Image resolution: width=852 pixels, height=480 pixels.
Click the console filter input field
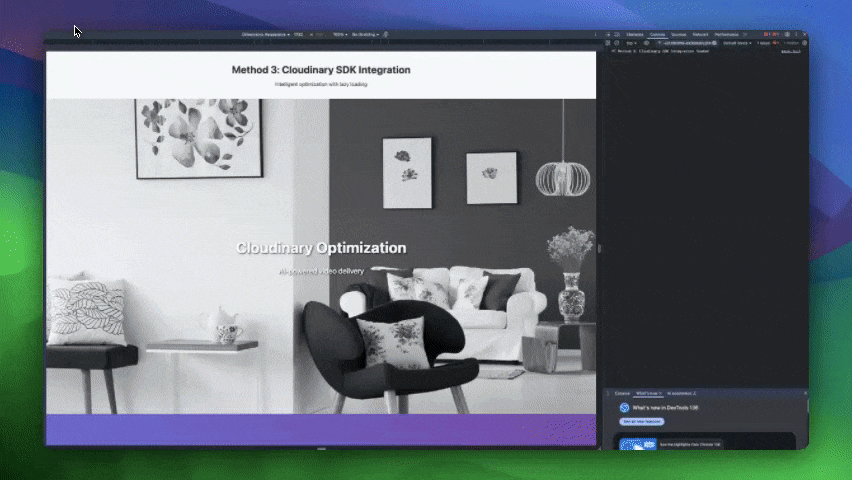tap(687, 43)
